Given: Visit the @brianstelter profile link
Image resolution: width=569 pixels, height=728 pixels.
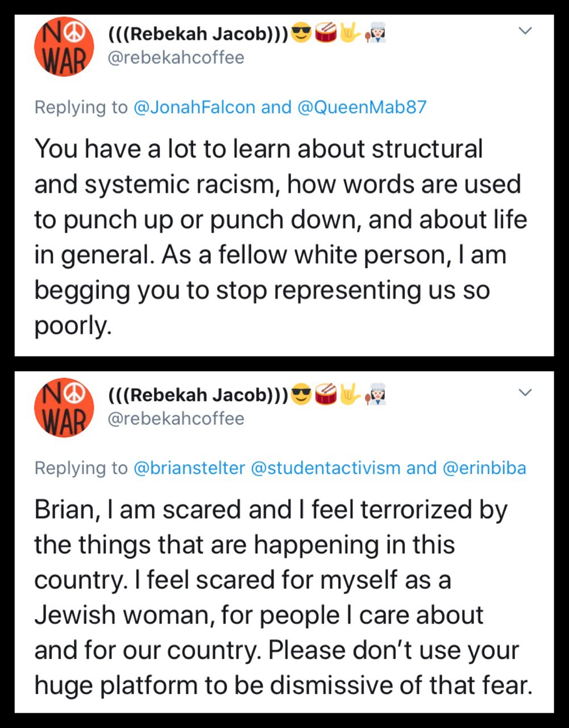Looking at the screenshot, I should [189, 468].
